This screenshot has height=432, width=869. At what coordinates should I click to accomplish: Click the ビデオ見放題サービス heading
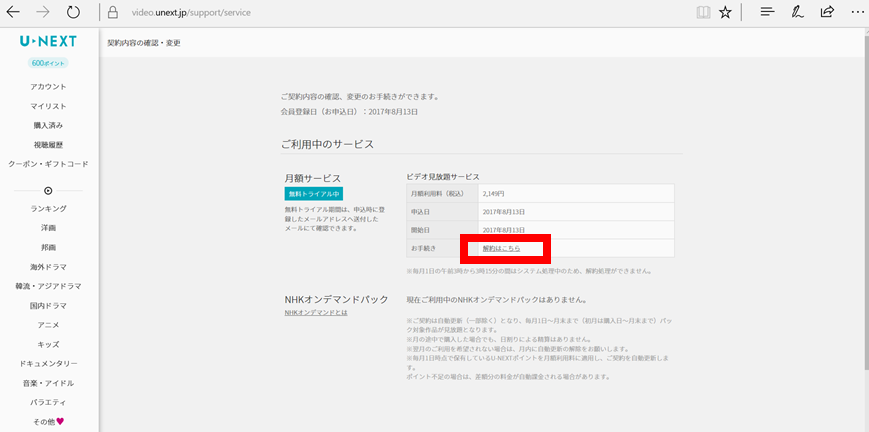tap(443, 176)
